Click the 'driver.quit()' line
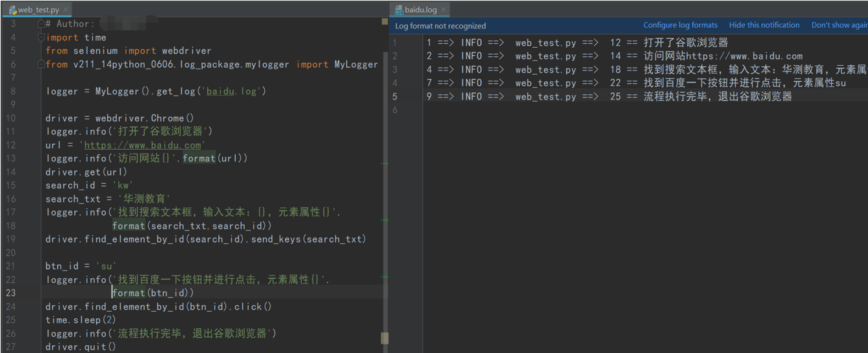This screenshot has height=353, width=868. (81, 347)
